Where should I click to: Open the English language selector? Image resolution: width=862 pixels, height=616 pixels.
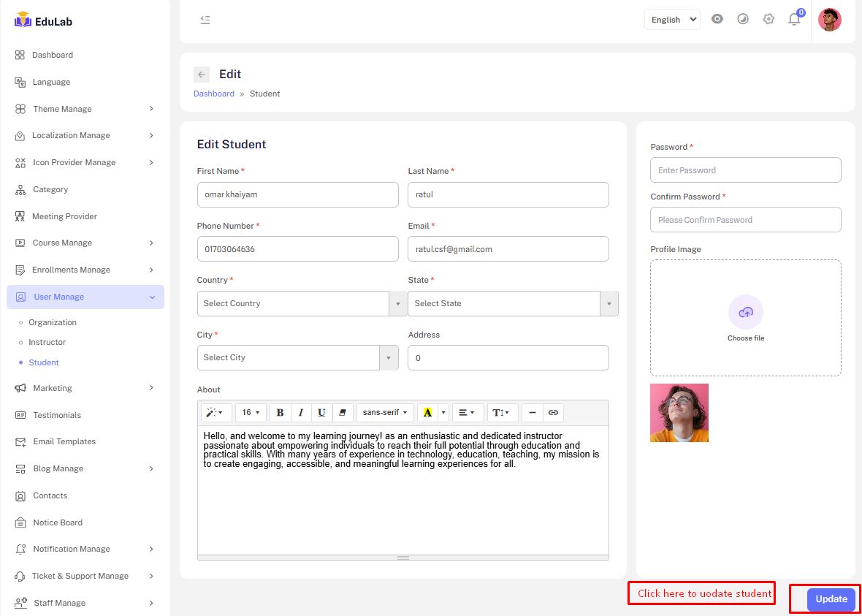point(671,20)
